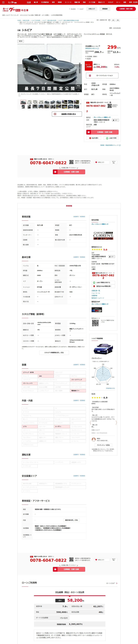Click ローンシミュレーション button
138x644 pixels.
102,75
